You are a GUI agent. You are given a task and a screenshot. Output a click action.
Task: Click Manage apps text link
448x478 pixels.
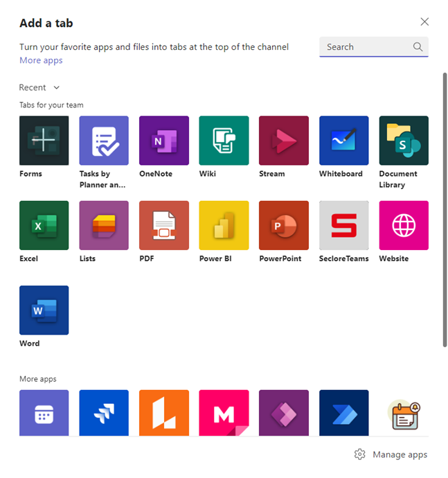click(x=400, y=454)
